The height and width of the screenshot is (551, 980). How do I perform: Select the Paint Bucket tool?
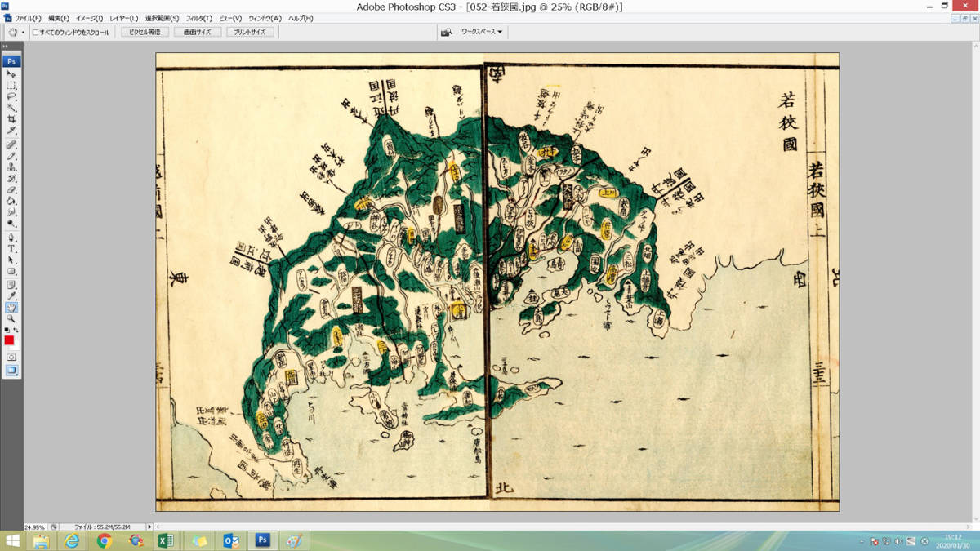[x=11, y=202]
